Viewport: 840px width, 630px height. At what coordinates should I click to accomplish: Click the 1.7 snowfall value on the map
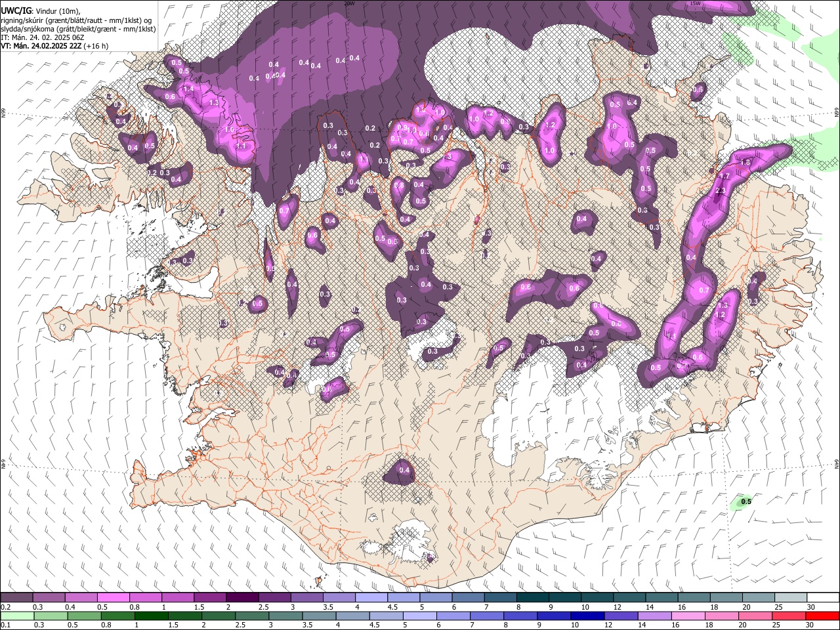(x=724, y=177)
